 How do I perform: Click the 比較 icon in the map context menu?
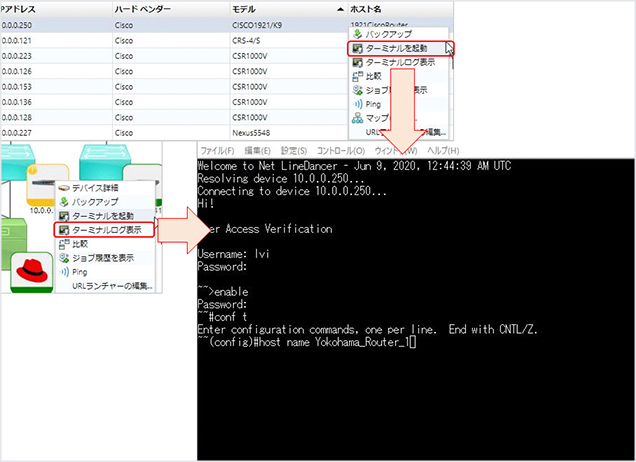(64, 244)
